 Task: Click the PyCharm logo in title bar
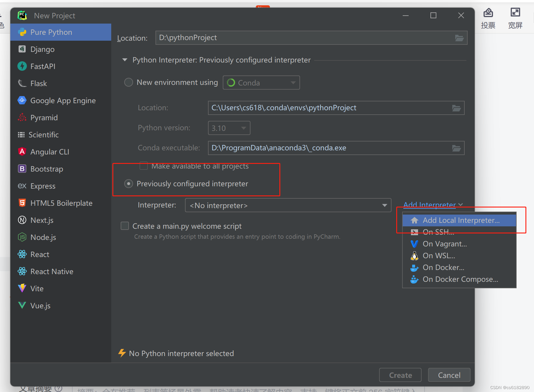tap(22, 15)
